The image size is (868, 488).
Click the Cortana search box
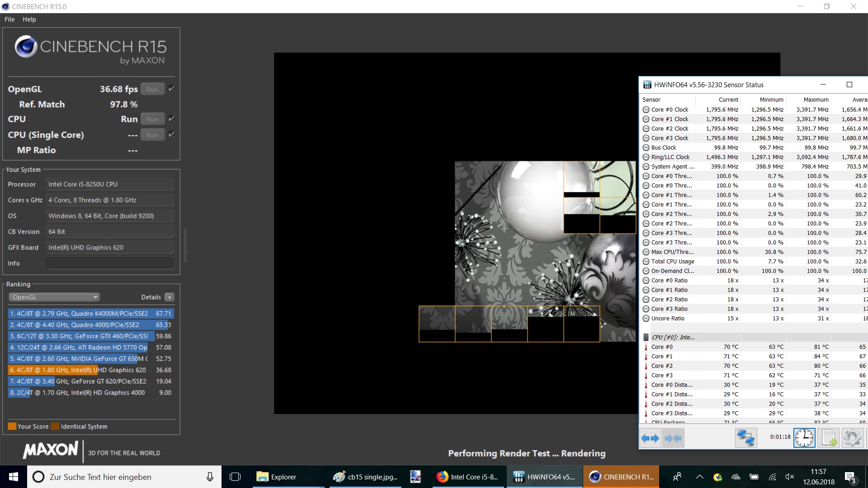[124, 477]
